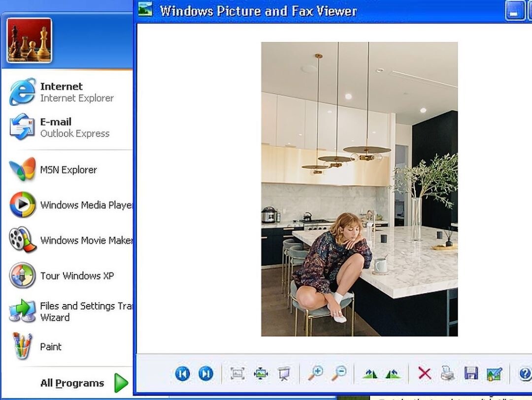
Task: Delete the picture with red X
Action: [x=425, y=374]
